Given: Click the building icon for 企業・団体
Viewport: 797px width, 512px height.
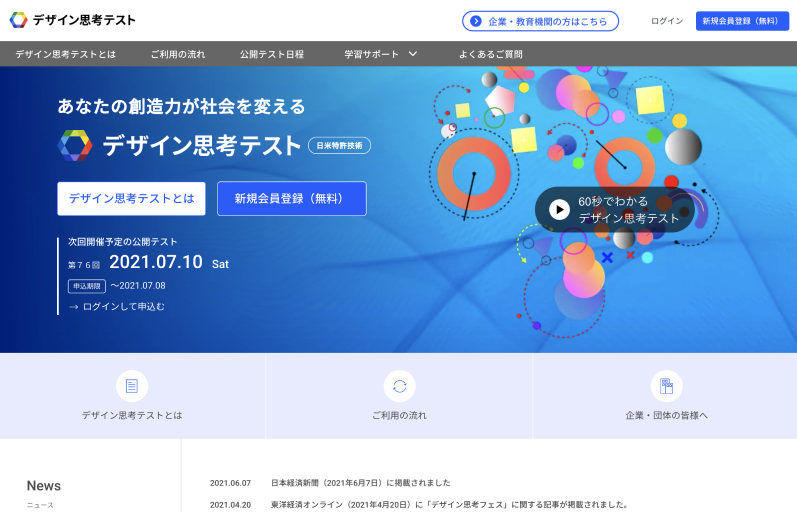Looking at the screenshot, I should (x=666, y=386).
